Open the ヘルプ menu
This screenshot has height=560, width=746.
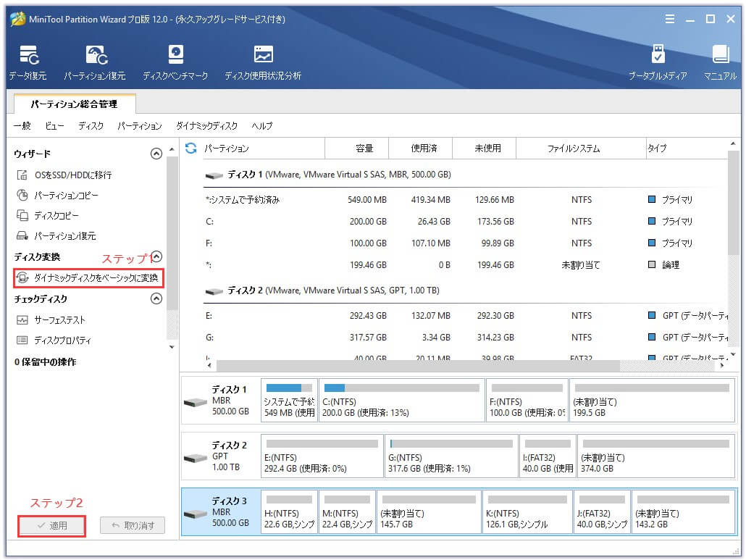click(x=262, y=126)
